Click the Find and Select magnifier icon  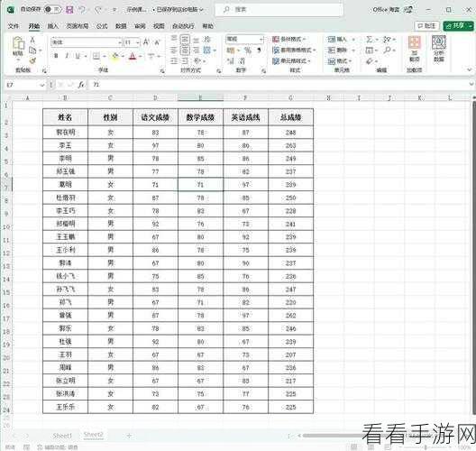pyautogui.click(x=387, y=51)
